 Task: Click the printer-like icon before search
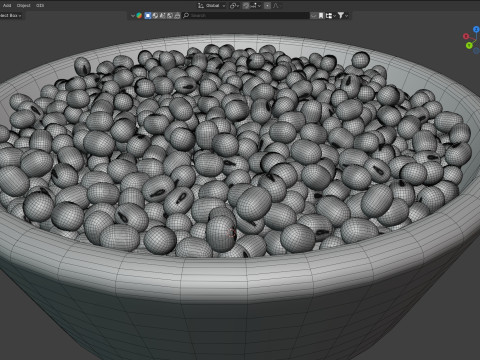[x=177, y=15]
